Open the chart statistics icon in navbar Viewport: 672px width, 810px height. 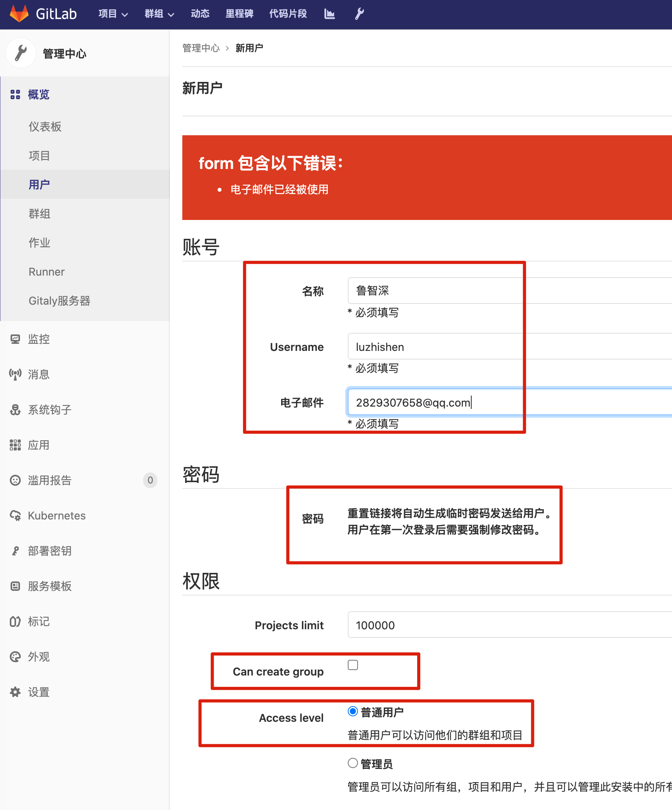point(329,14)
